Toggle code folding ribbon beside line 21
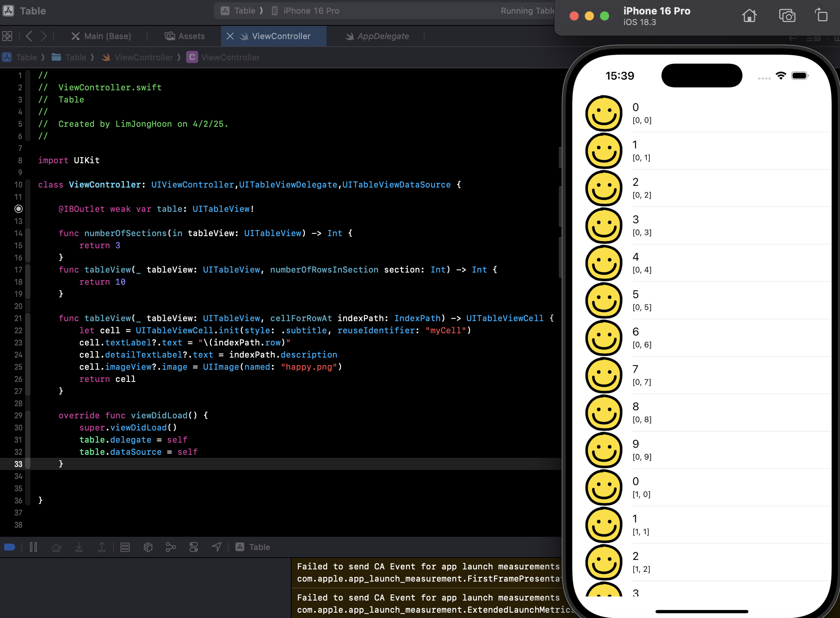 28,318
